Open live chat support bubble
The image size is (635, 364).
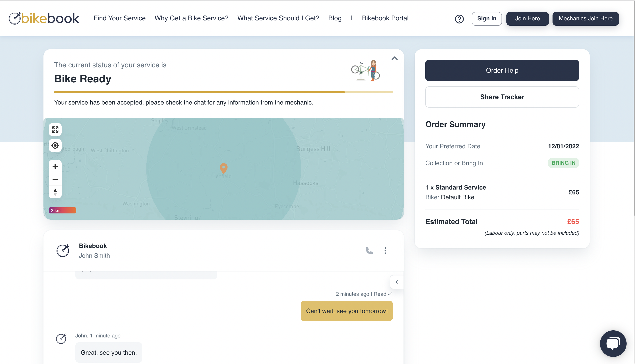point(613,343)
